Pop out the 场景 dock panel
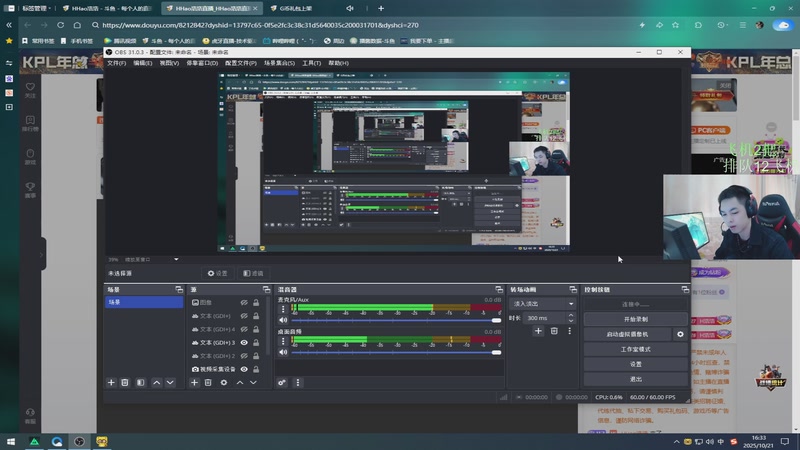The height and width of the screenshot is (450, 800). point(179,289)
